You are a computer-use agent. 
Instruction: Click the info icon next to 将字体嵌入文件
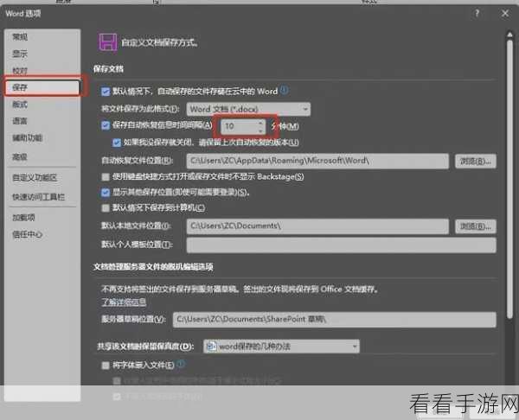pyautogui.click(x=181, y=364)
